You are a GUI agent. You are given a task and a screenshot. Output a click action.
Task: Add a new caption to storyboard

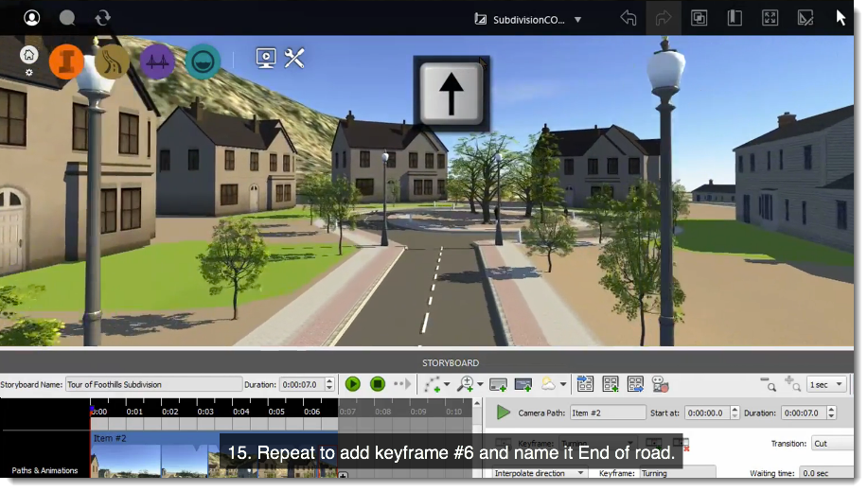coord(498,384)
